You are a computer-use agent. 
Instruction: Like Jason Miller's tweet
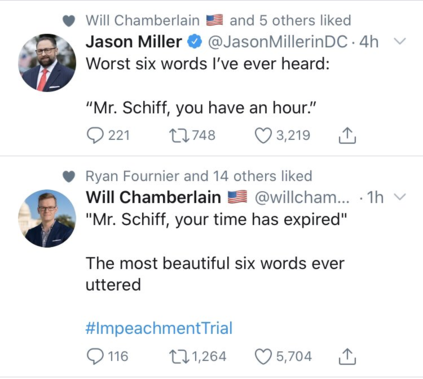[x=263, y=136]
